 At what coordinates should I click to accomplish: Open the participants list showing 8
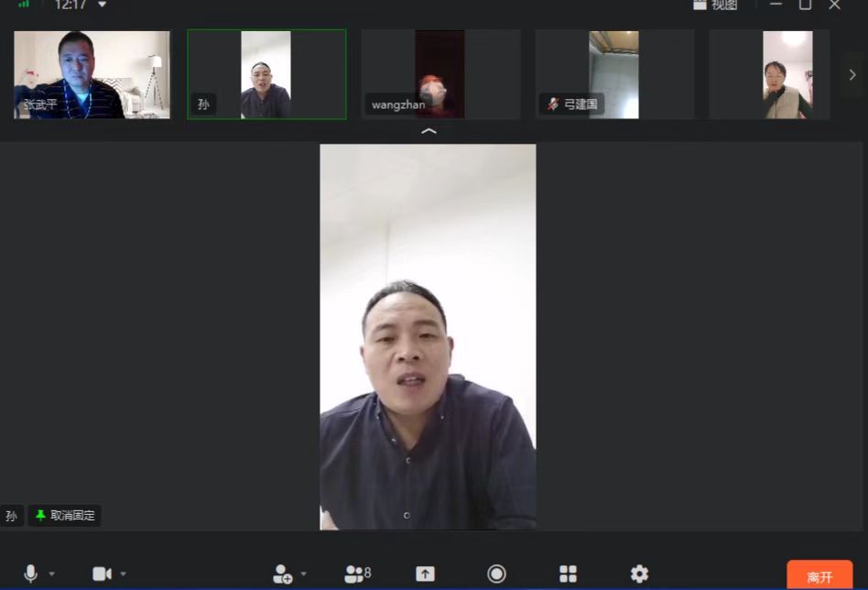point(357,574)
